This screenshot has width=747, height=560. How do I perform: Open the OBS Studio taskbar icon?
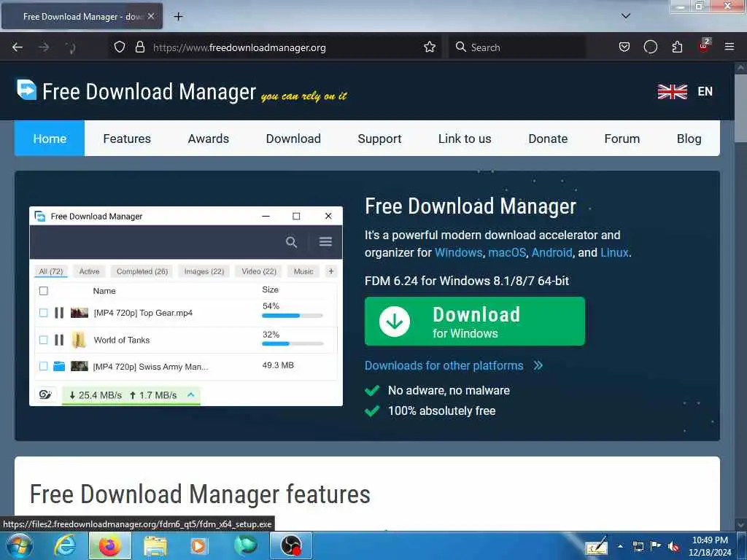(x=291, y=545)
